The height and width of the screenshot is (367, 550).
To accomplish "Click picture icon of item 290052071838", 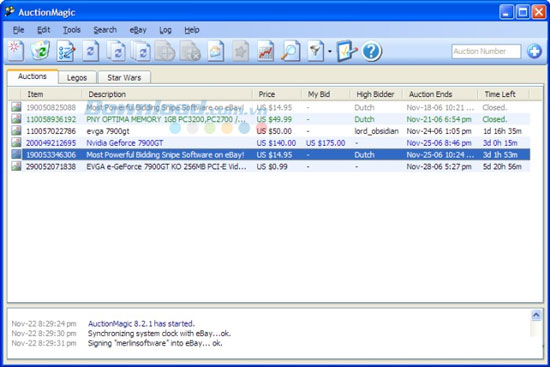I will (16, 166).
